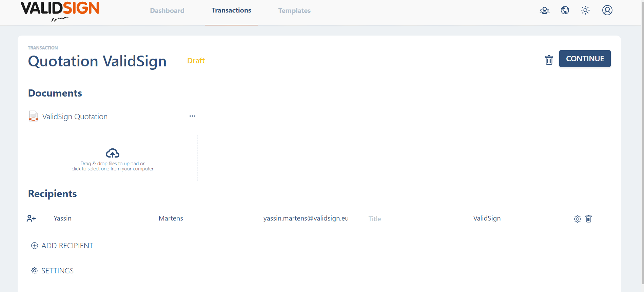644x292 pixels.
Task: Open the ValidSign Quotation document
Action: (75, 117)
